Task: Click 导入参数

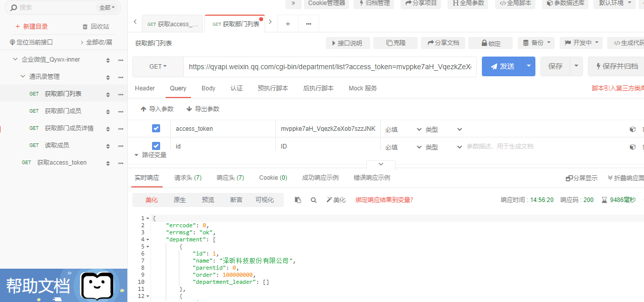Action: (x=157, y=109)
